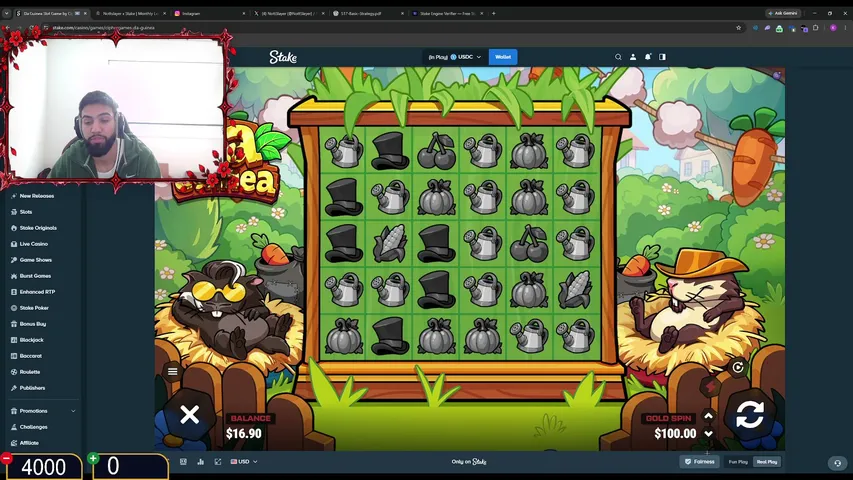The image size is (853, 480).
Task: Toggle the side panel icon in header
Action: pos(662,57)
